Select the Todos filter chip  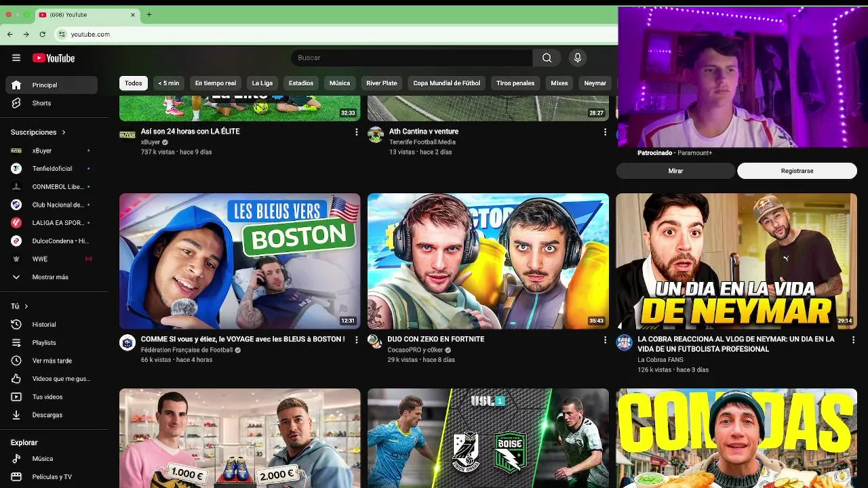point(134,83)
